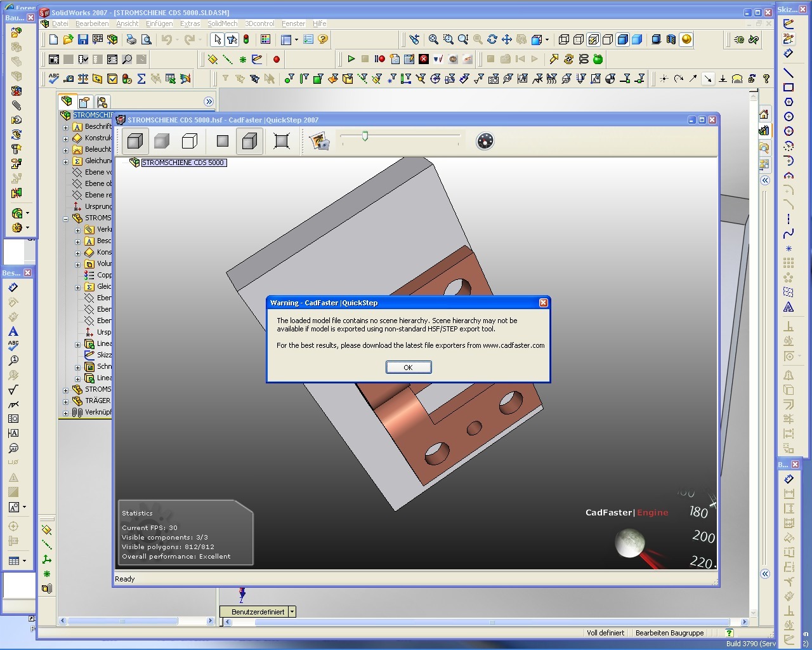Click OK in the warning dialog
Screen dimensions: 812x650
[409, 368]
